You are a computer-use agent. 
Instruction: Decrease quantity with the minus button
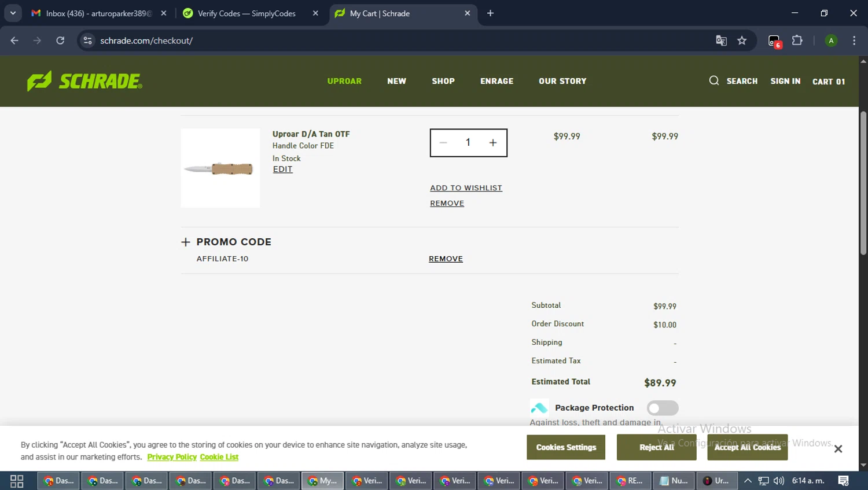443,143
